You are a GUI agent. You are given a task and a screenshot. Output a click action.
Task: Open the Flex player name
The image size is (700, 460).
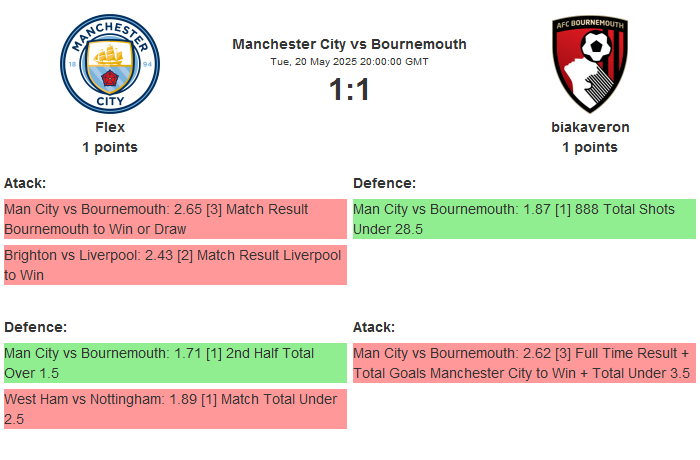(110, 127)
